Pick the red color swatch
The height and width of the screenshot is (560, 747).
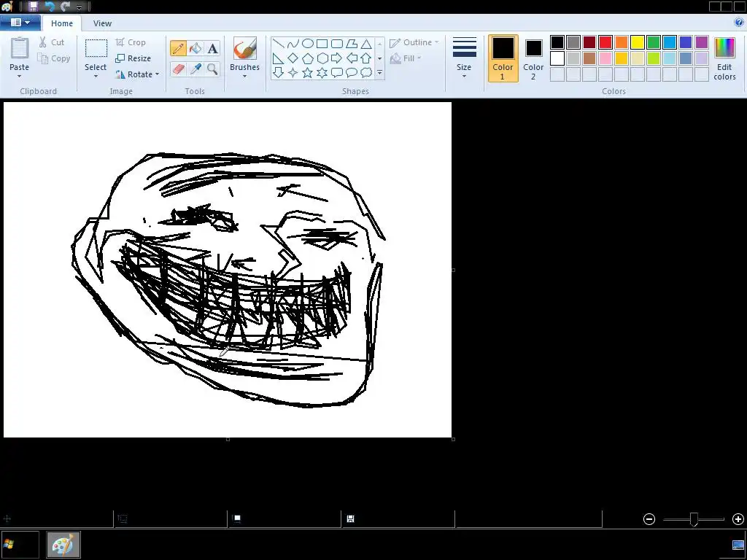(605, 42)
